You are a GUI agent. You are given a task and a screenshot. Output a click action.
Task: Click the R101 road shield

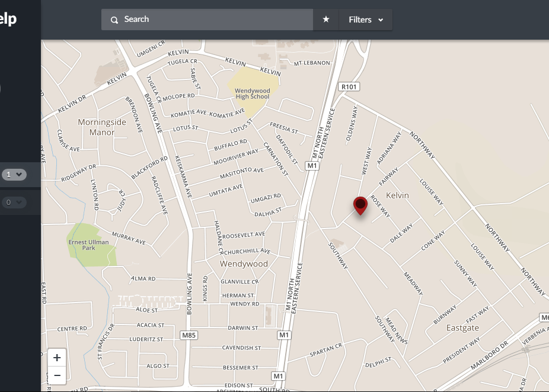(x=349, y=86)
